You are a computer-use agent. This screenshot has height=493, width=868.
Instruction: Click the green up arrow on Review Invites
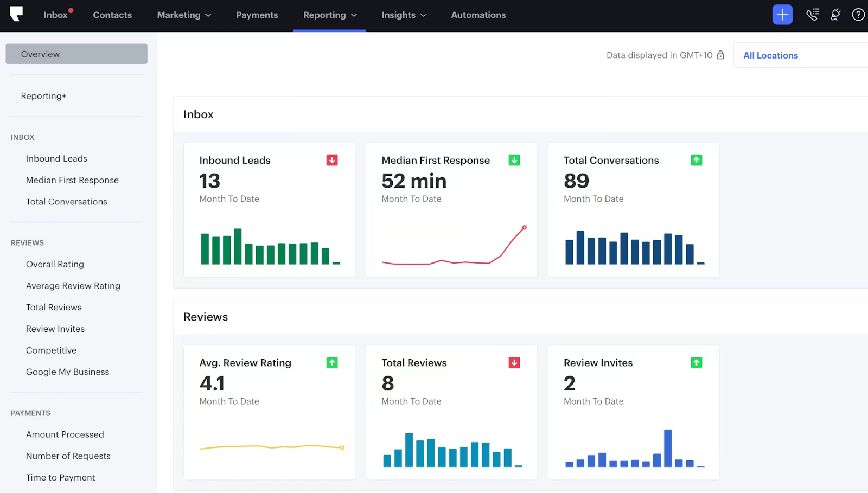pos(697,362)
